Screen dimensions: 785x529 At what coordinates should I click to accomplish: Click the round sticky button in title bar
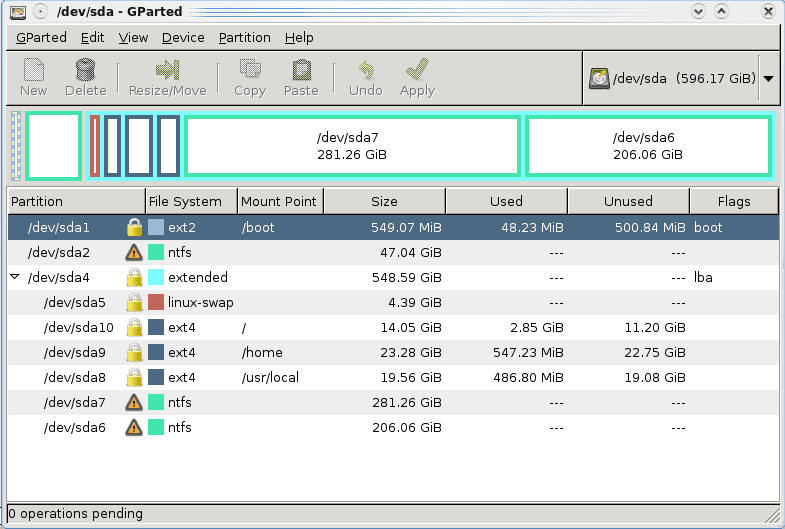point(41,12)
